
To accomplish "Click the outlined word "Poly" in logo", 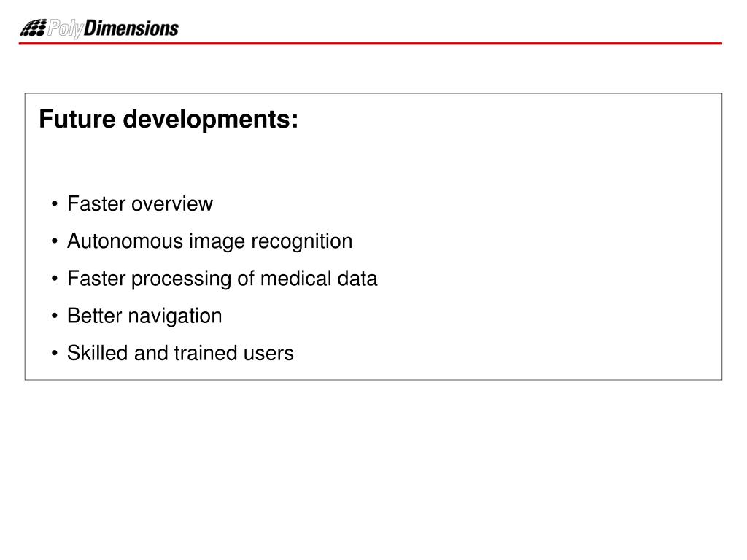I will 66,29.
